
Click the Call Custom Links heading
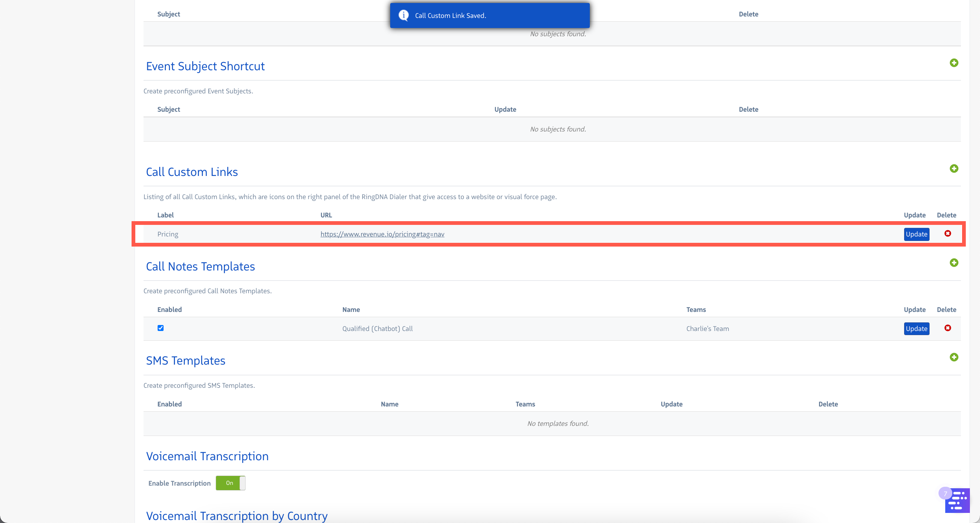[192, 172]
